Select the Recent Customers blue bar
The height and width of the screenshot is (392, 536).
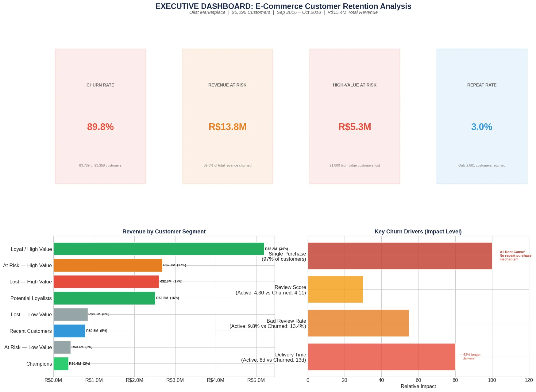69,331
